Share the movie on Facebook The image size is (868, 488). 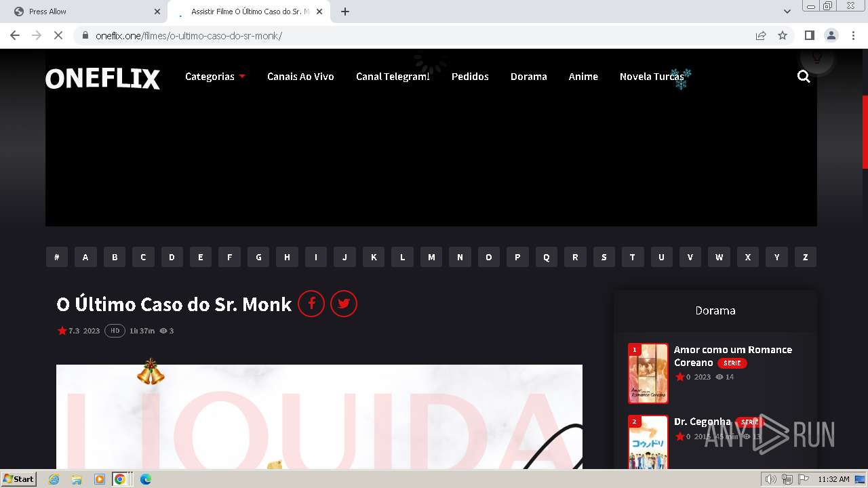(311, 304)
